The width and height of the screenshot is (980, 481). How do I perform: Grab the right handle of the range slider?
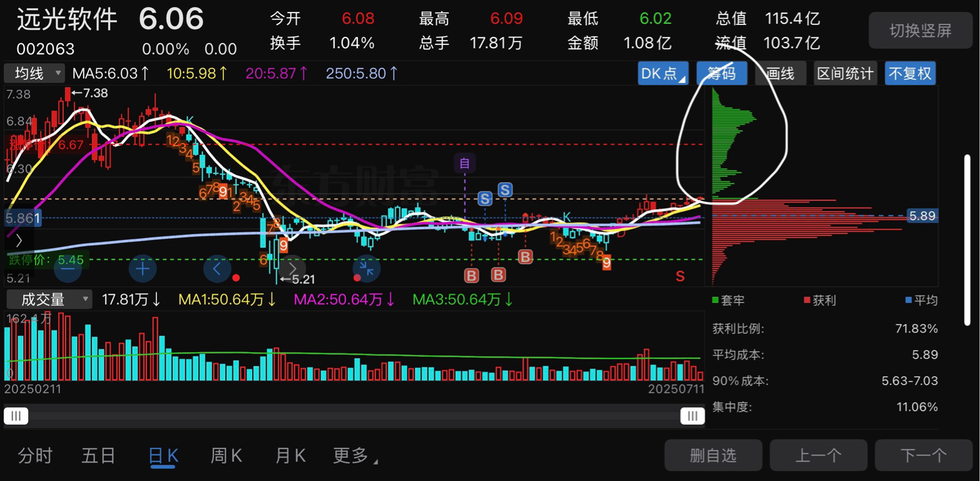(693, 416)
